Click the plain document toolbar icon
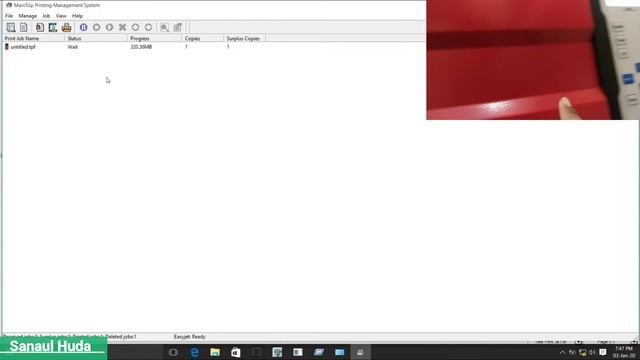 point(24,27)
